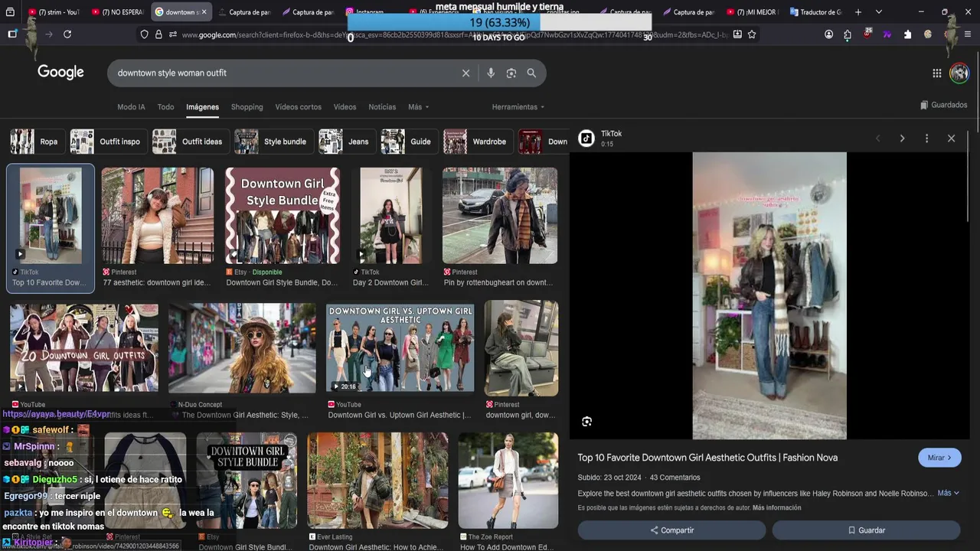Open large TikTok preview image

point(769,295)
